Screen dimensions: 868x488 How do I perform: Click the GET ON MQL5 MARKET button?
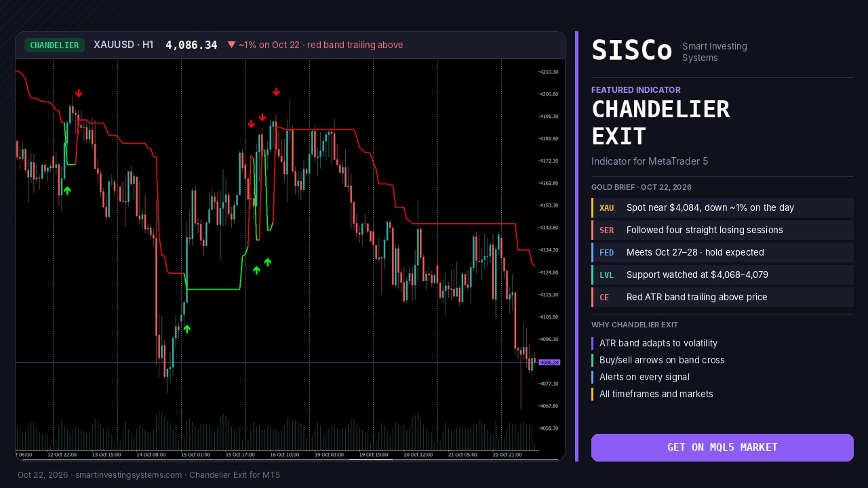pos(722,447)
